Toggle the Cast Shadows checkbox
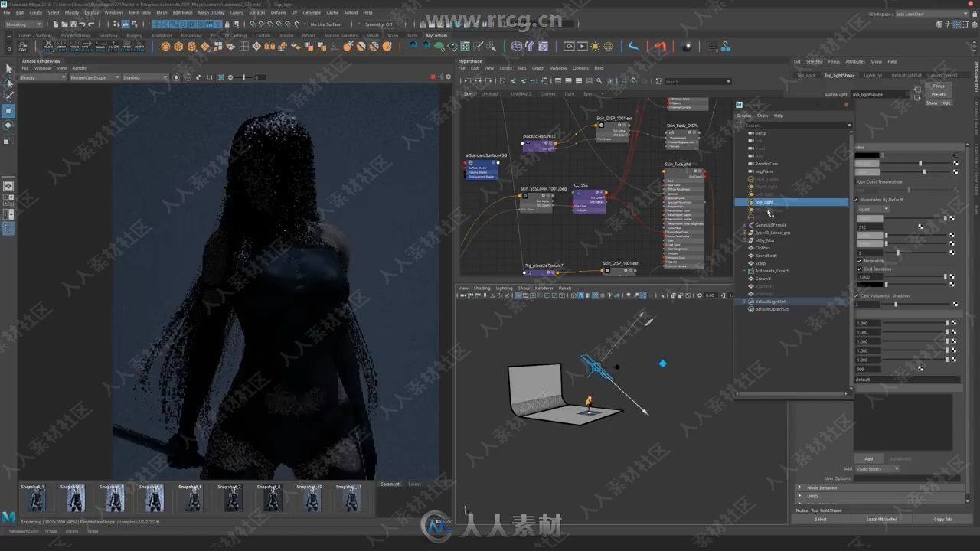980x551 pixels. click(860, 269)
